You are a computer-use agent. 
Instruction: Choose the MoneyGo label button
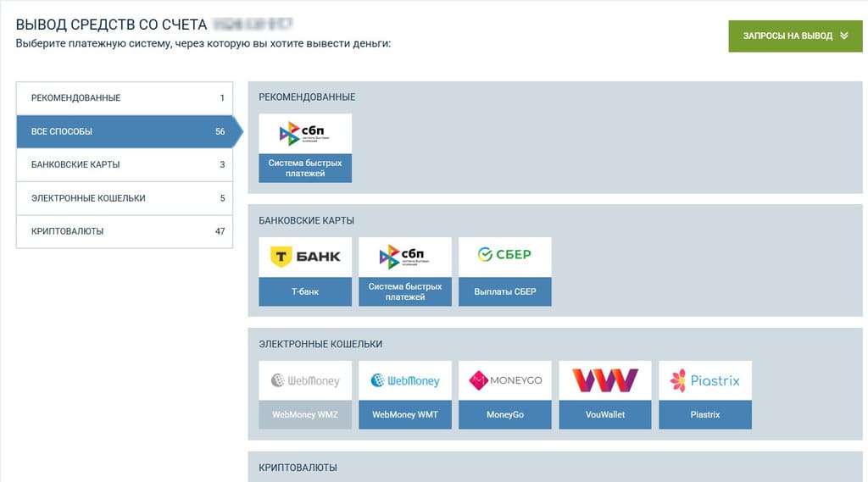[x=505, y=414]
